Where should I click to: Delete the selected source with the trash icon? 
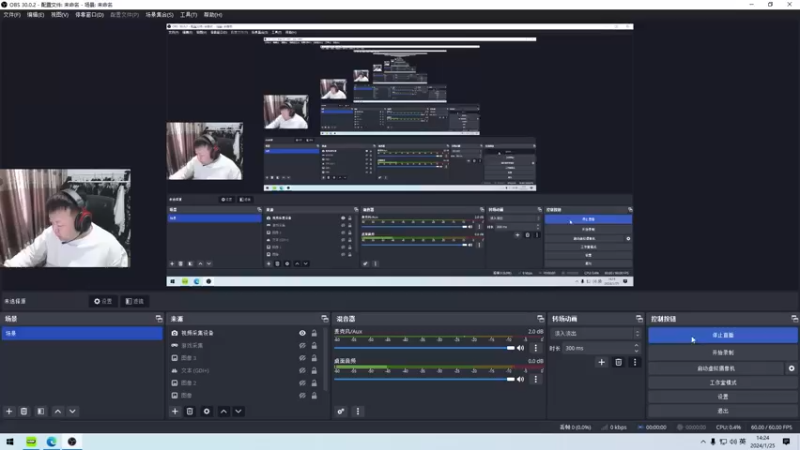(190, 411)
